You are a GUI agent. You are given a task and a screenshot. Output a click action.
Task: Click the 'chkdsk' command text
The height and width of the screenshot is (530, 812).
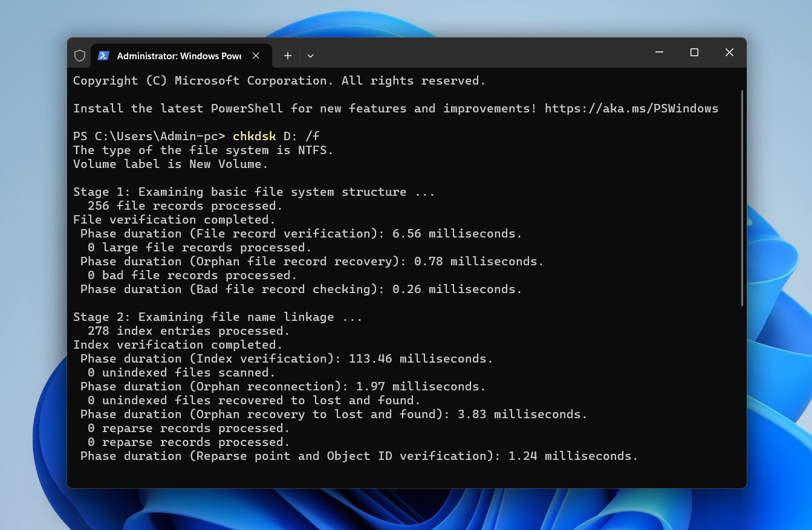pos(255,137)
